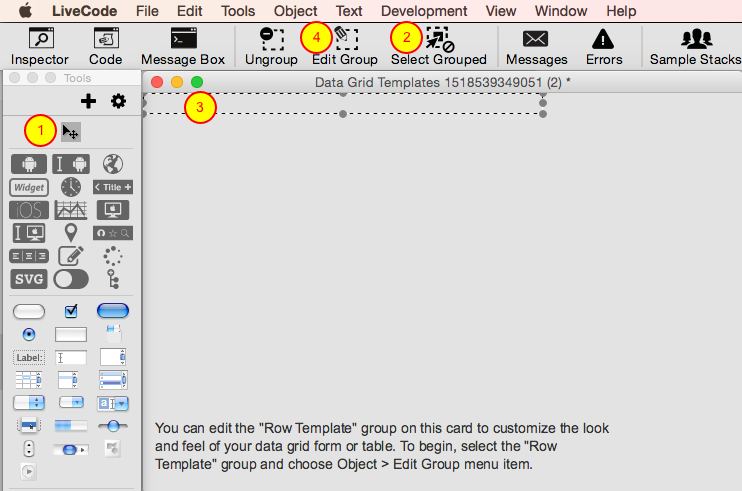
Task: Click the plus icon in Tools palette
Action: [88, 101]
